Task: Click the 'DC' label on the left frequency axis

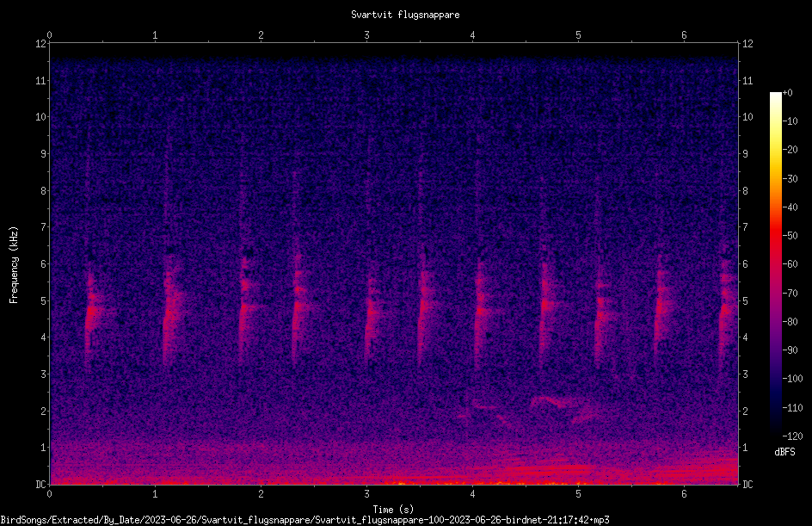Action: (41, 485)
